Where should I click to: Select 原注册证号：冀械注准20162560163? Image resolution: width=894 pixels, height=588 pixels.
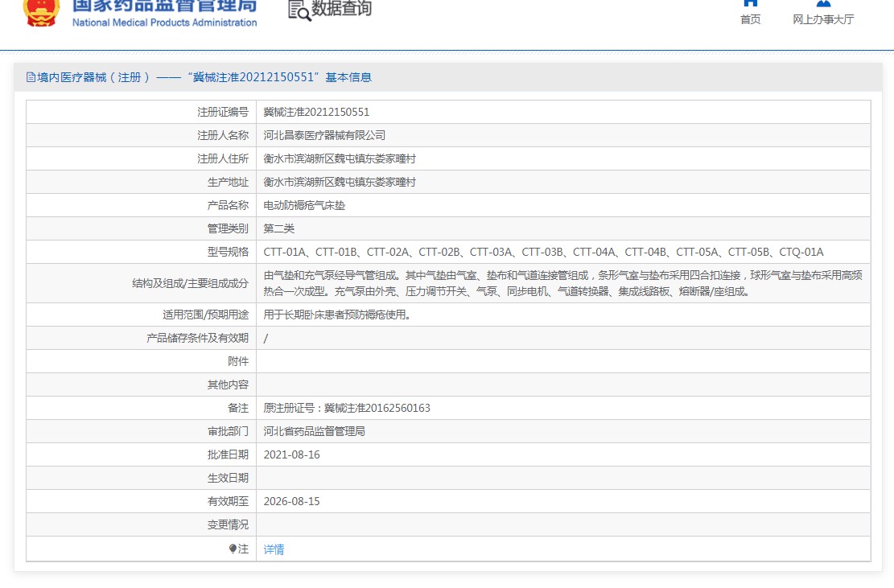tap(347, 408)
